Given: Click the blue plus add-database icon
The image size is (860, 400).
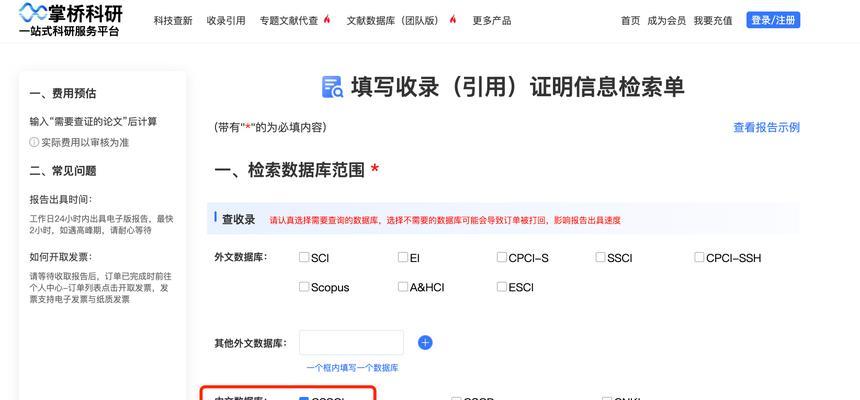Looking at the screenshot, I should coord(425,343).
